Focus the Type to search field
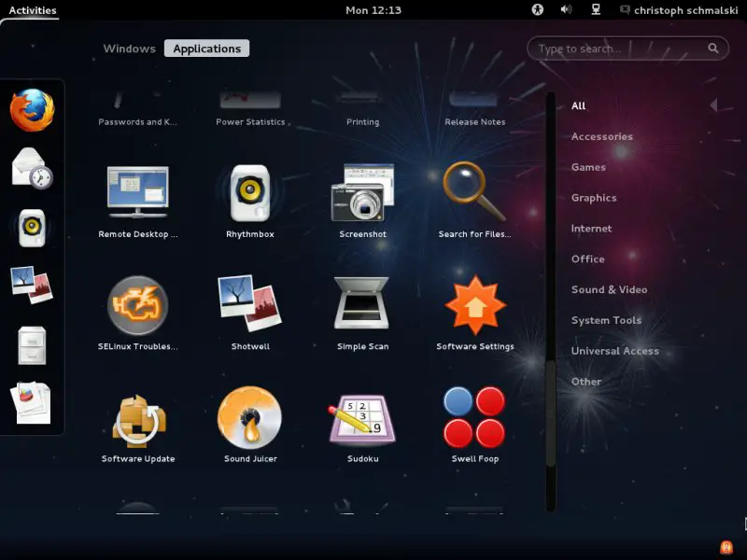 click(x=627, y=49)
